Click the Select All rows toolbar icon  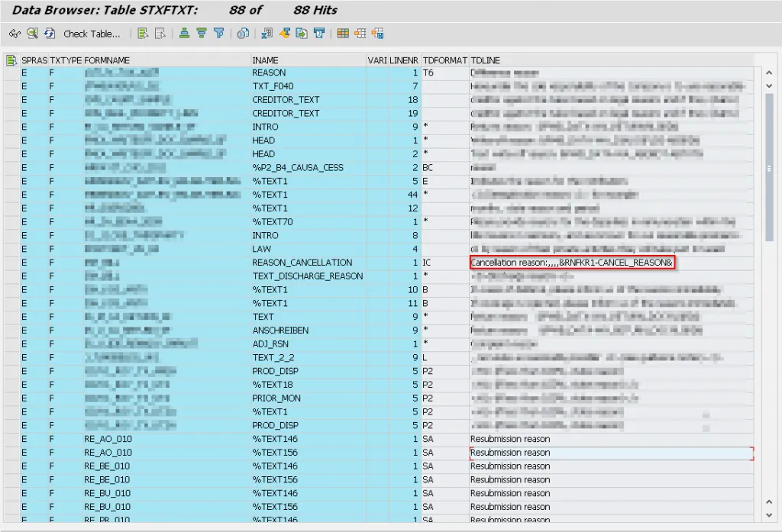[x=142, y=34]
